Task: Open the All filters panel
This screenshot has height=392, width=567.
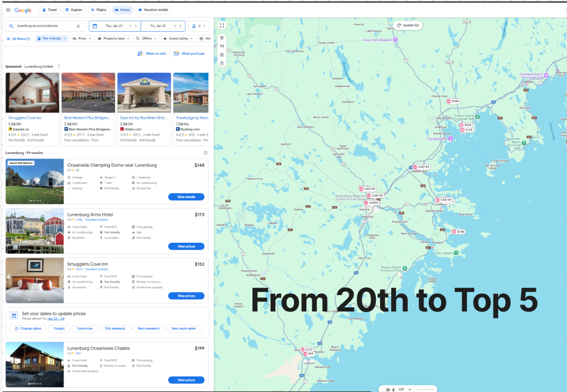Action: click(18, 39)
